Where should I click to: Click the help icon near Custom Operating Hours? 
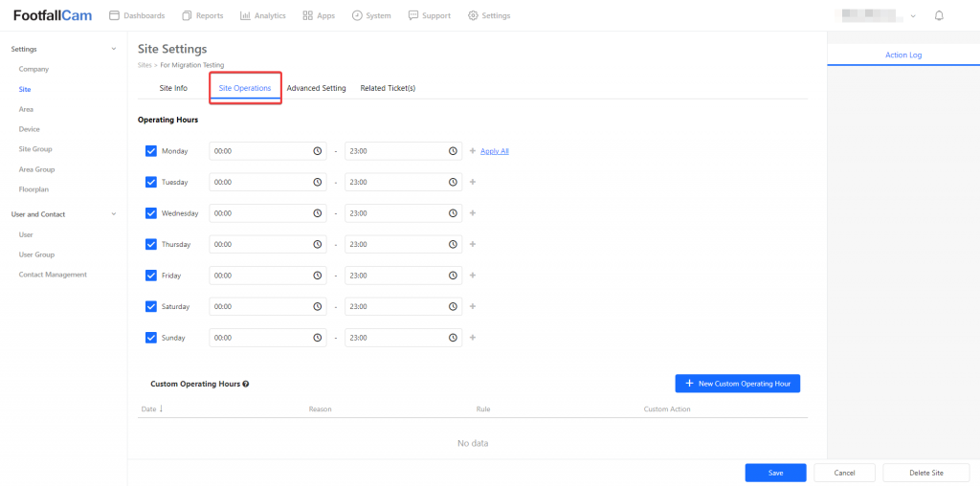(x=246, y=384)
